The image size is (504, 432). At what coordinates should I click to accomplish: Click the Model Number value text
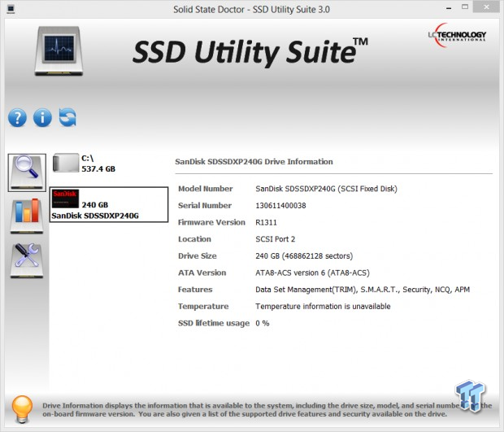point(326,189)
